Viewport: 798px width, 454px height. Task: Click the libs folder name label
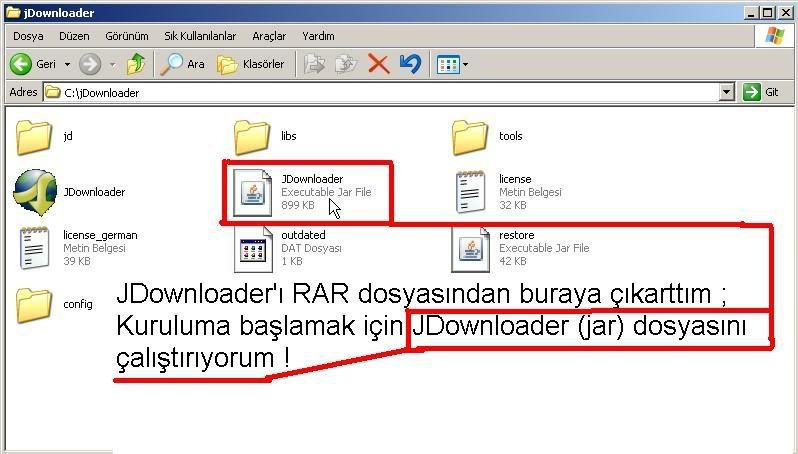coord(289,136)
